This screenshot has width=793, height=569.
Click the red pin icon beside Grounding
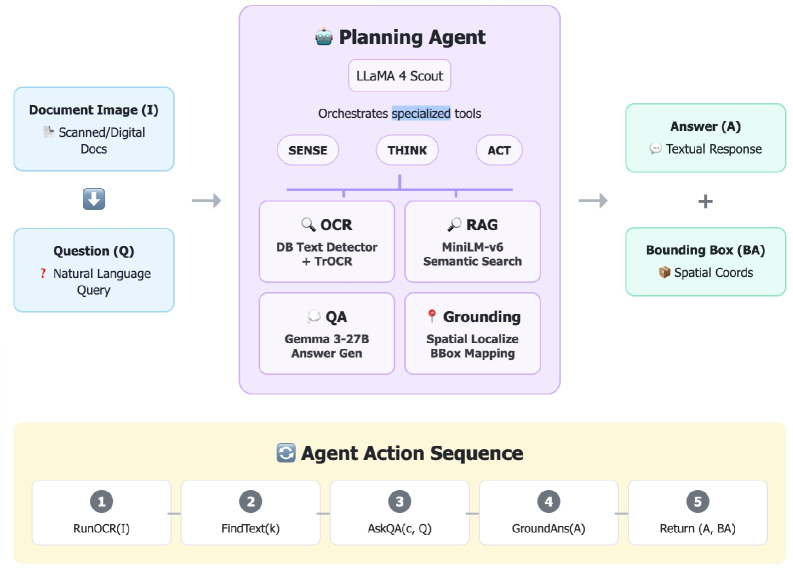(x=431, y=317)
